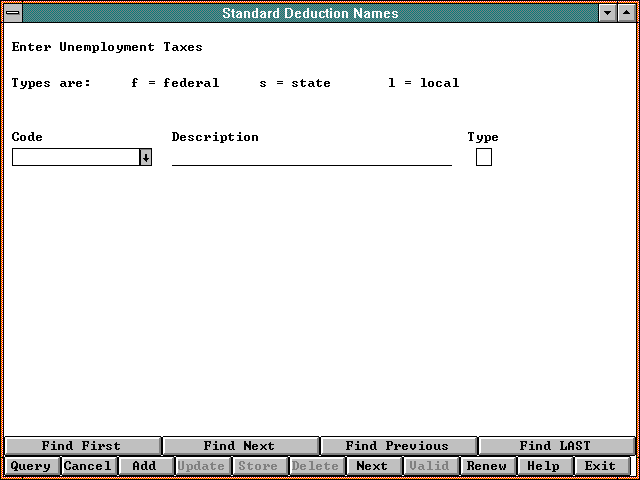This screenshot has width=640, height=480.
Task: Click the minimize arrow in title bar
Action: click(x=608, y=13)
